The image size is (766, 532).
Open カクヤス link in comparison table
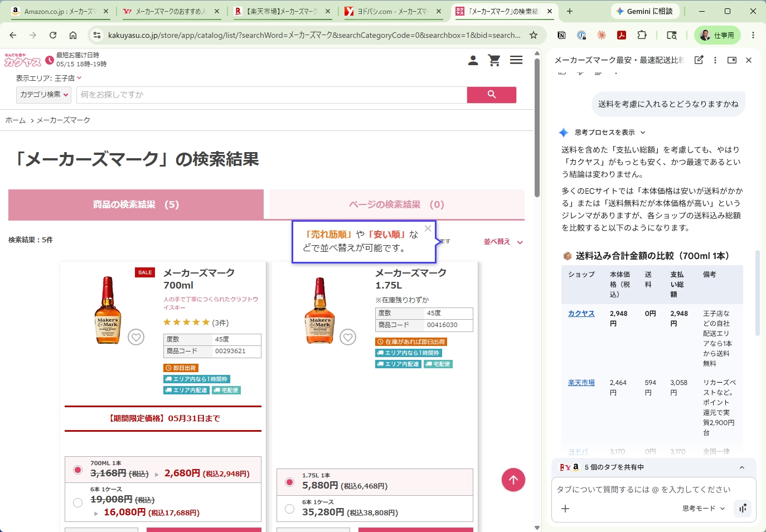[581, 314]
